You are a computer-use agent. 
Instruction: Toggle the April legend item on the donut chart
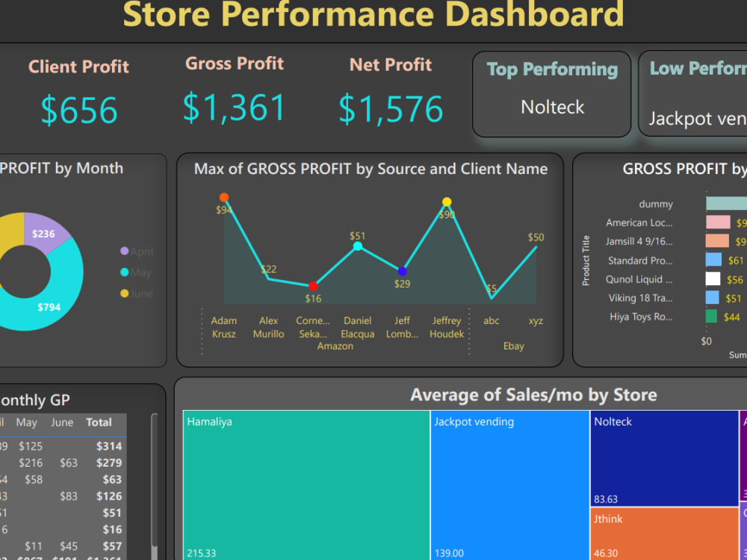tap(137, 252)
